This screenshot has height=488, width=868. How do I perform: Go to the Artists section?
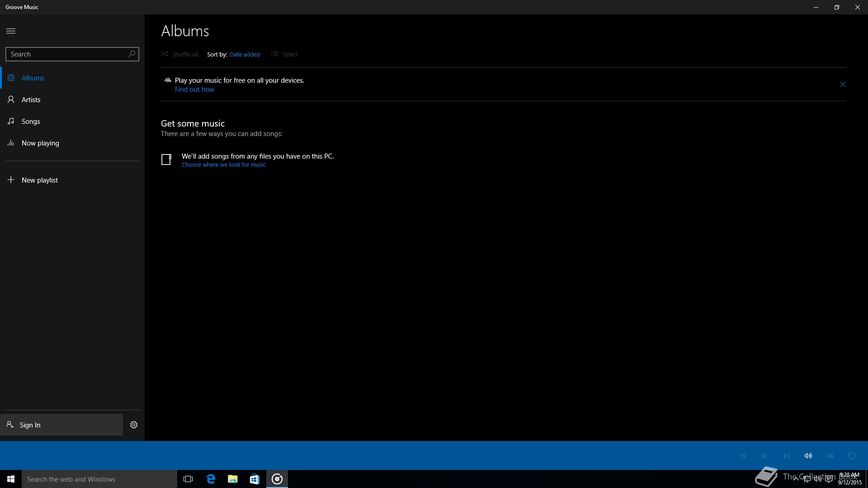coord(72,99)
